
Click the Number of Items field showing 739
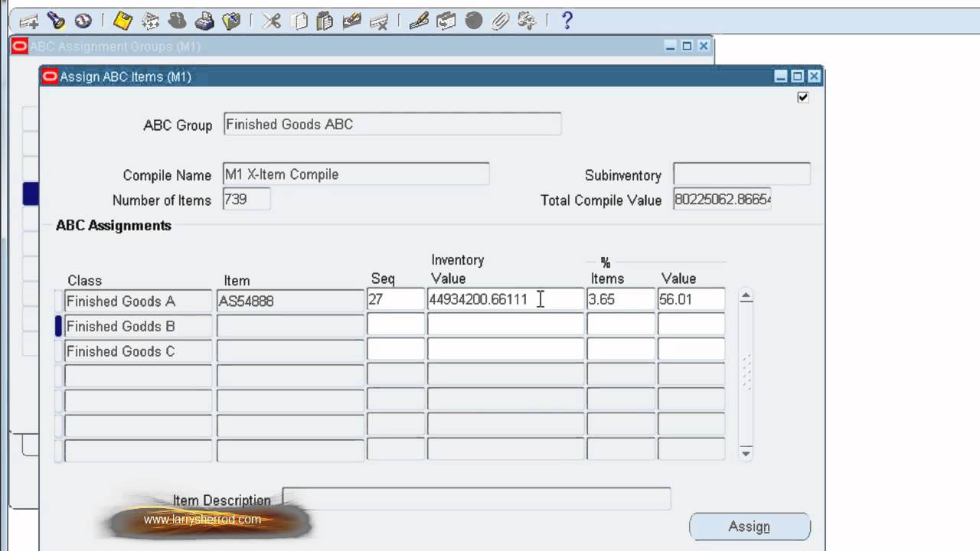tap(247, 199)
